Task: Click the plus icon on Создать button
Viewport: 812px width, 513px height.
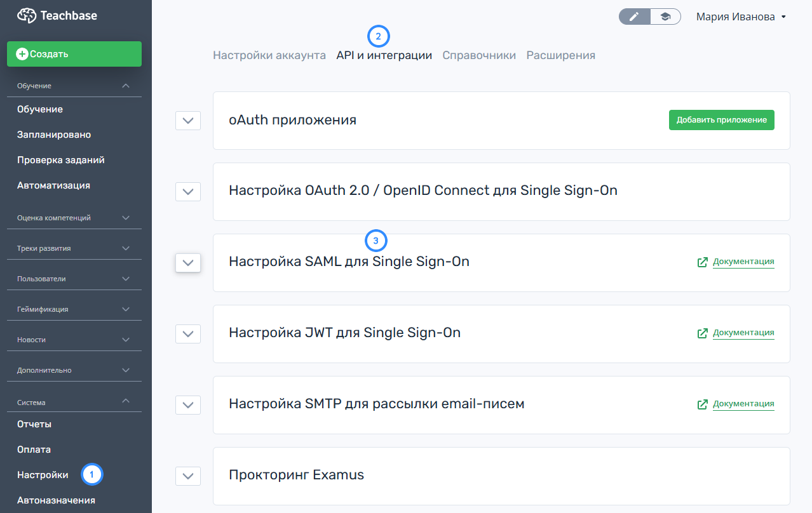Action: [22, 55]
